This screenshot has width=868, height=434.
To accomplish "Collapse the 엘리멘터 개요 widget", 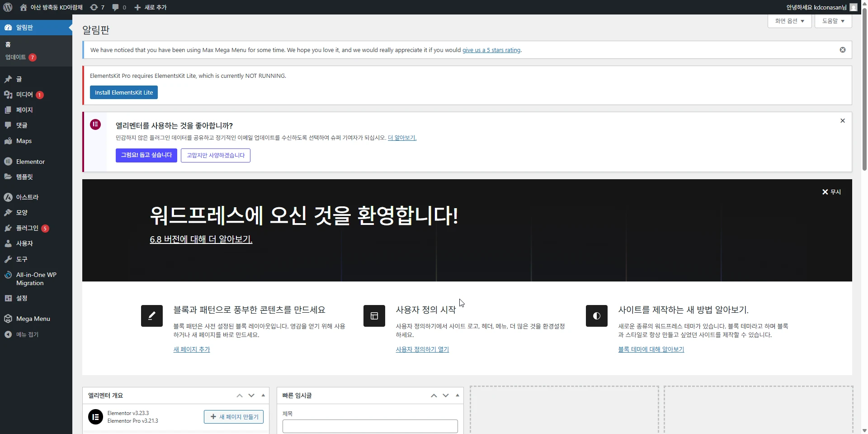I will tap(263, 396).
